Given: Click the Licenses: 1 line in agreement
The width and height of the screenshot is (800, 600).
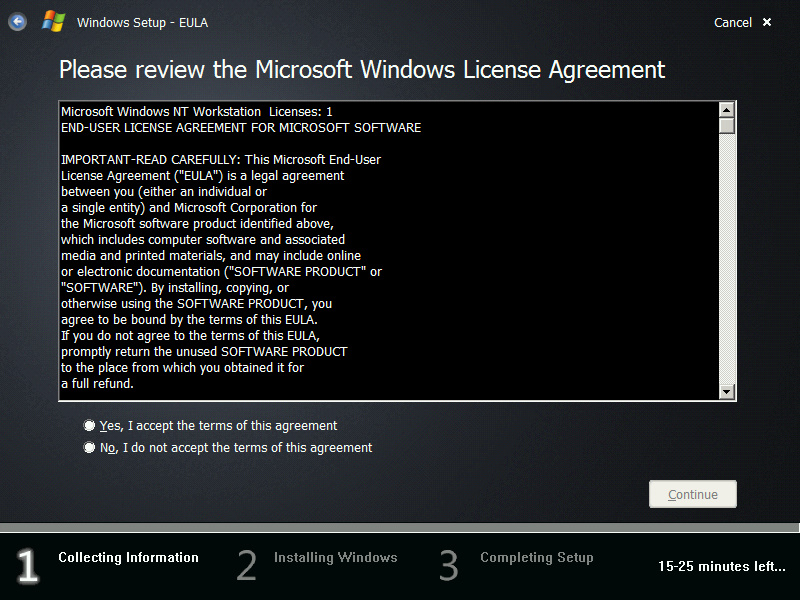Looking at the screenshot, I should point(196,111).
